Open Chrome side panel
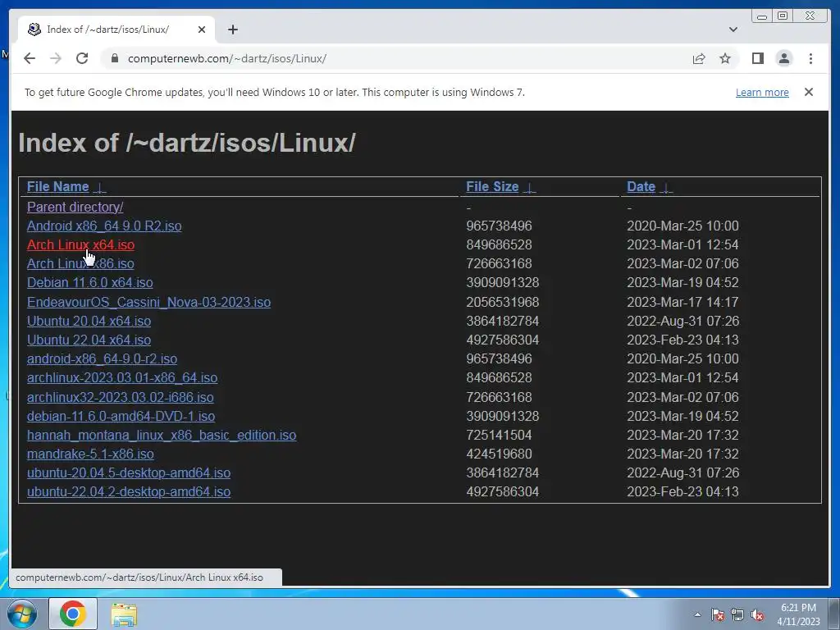The image size is (840, 630). pyautogui.click(x=757, y=58)
